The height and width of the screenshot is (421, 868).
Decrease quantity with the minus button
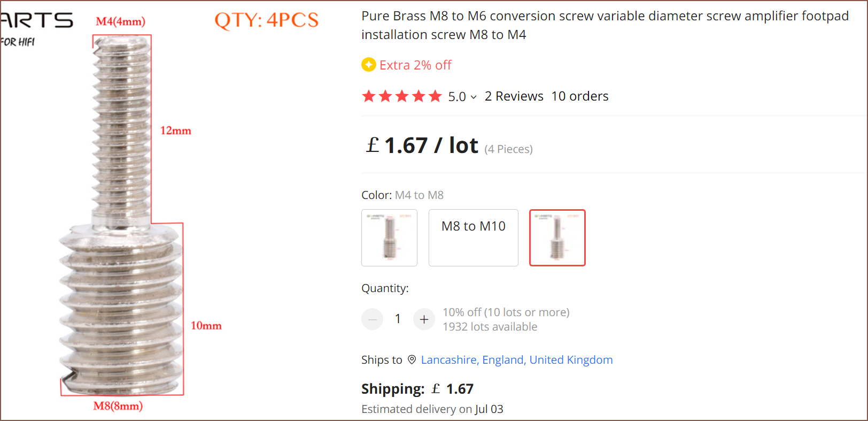tap(372, 319)
